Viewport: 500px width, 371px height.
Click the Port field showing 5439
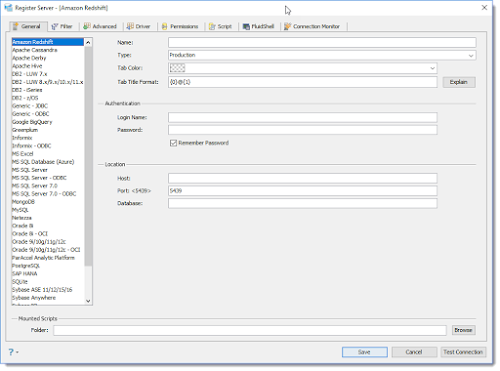(x=303, y=191)
